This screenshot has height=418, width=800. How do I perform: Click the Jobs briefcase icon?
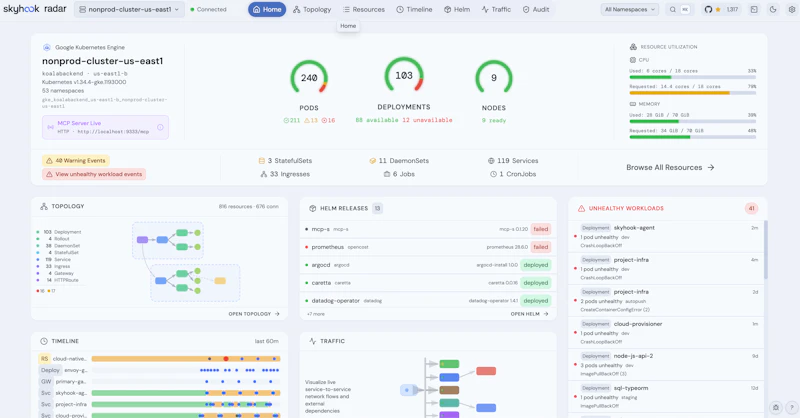(x=387, y=174)
